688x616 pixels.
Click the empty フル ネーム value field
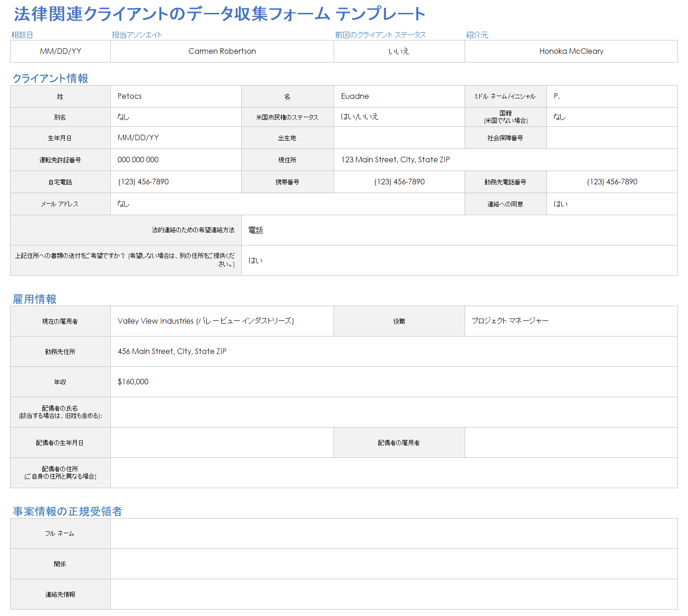tap(394, 533)
